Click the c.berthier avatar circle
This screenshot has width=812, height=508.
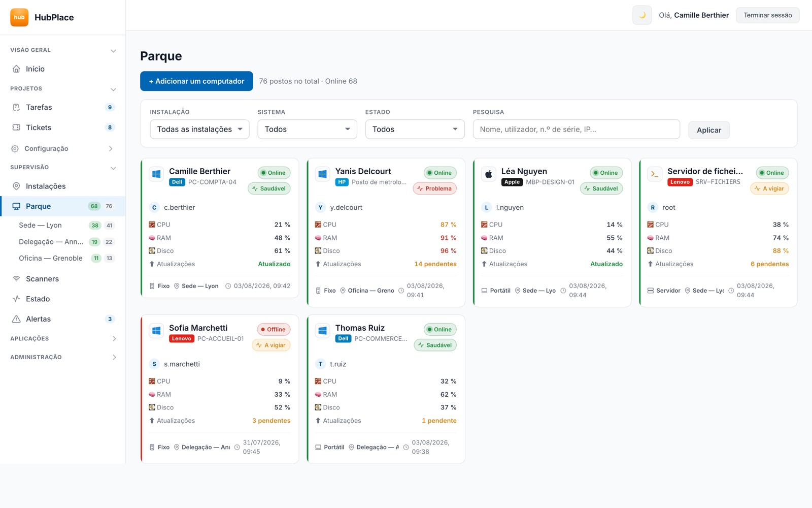[154, 207]
